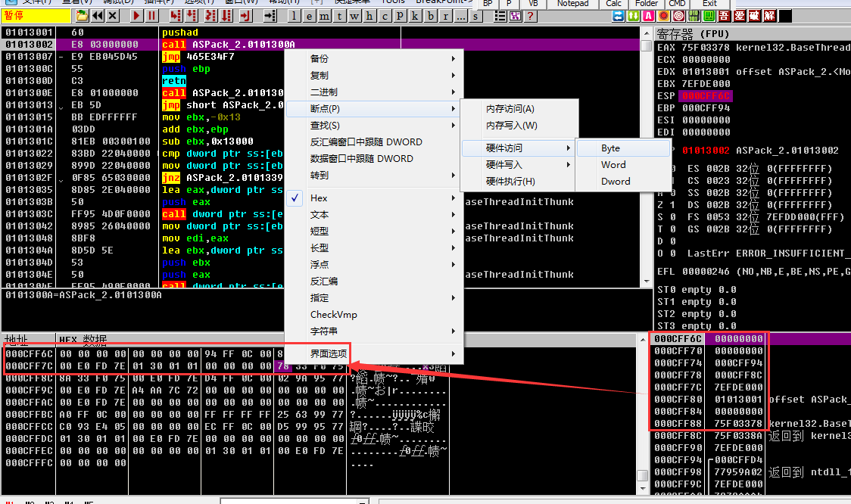Click the Open file folder icon
Viewport: 851px width, 504px height.
[x=81, y=15]
